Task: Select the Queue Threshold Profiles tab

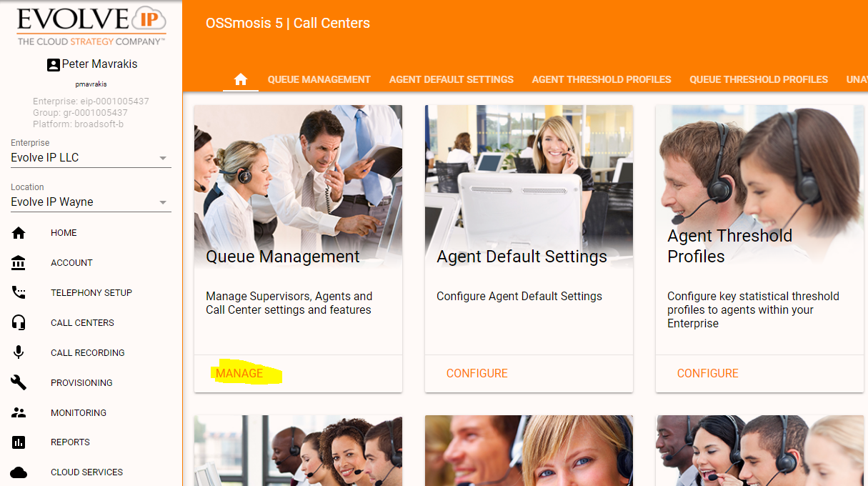Action: pos(759,79)
